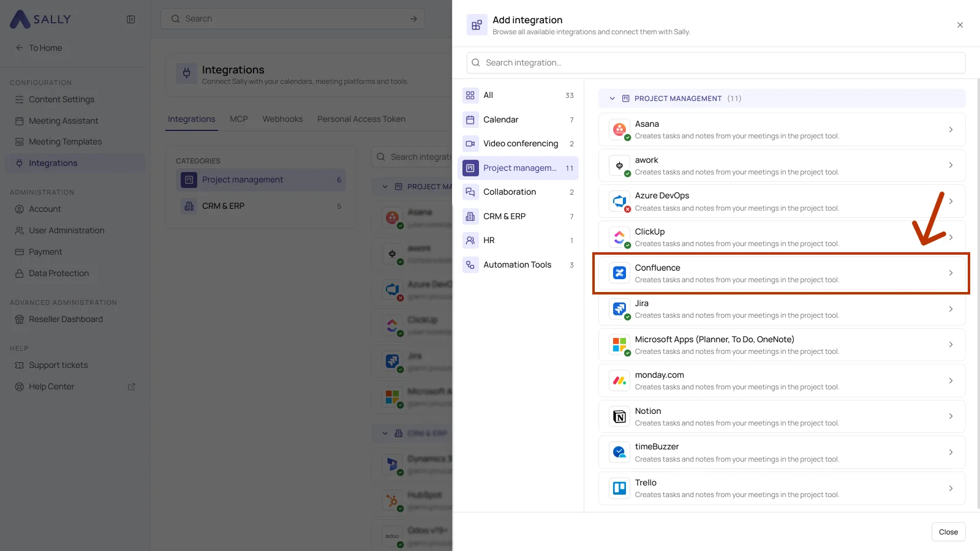This screenshot has width=980, height=551.
Task: Open Confluence details via its chevron
Action: click(951, 273)
